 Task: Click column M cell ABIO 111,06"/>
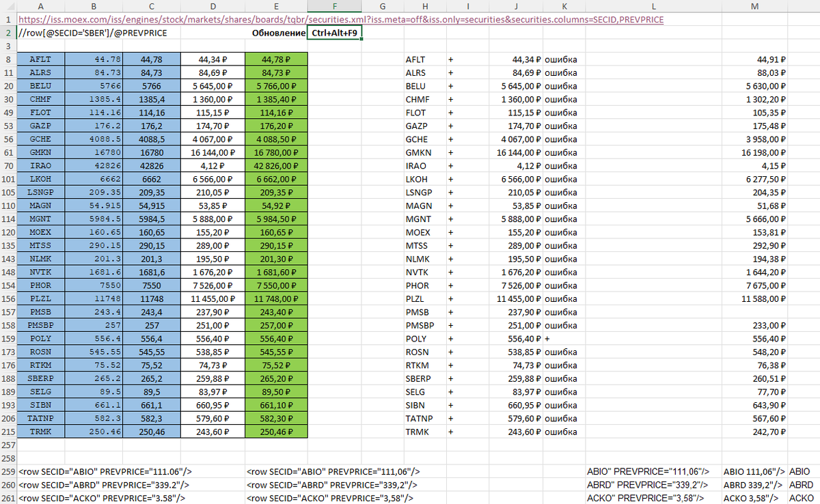pyautogui.click(x=754, y=472)
